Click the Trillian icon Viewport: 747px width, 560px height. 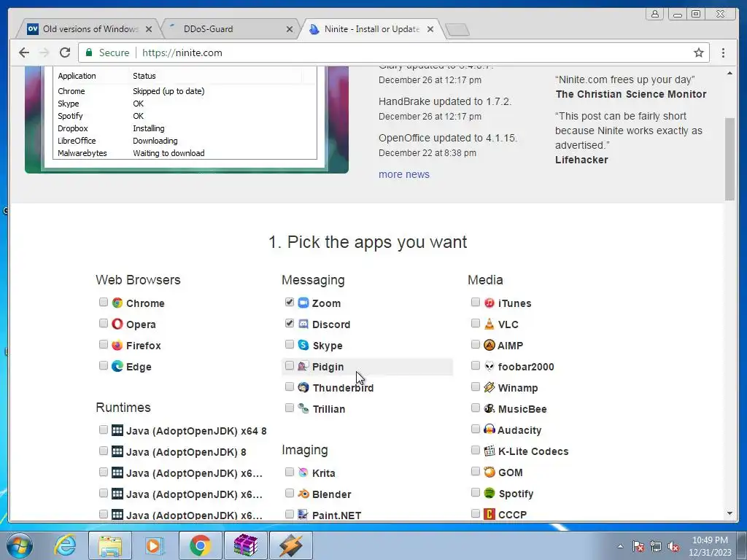point(303,408)
